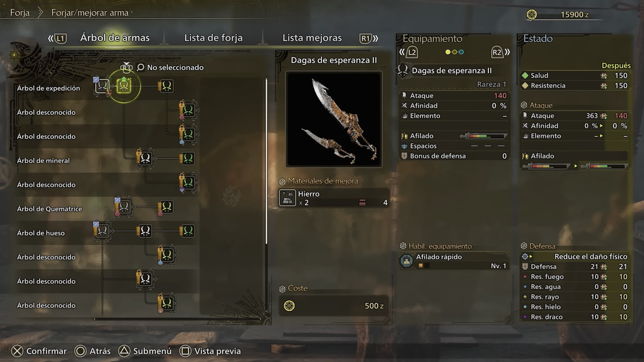The width and height of the screenshot is (644, 362).
Task: Go to next equipment page with R2
Action: (x=500, y=52)
